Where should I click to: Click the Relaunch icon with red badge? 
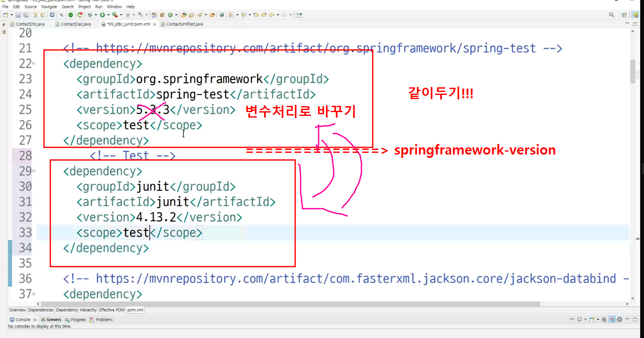(x=80, y=15)
